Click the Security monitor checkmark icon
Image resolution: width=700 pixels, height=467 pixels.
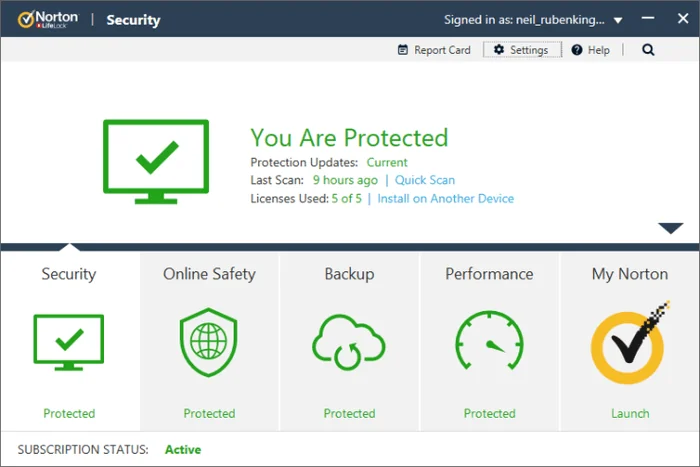pyautogui.click(x=69, y=342)
